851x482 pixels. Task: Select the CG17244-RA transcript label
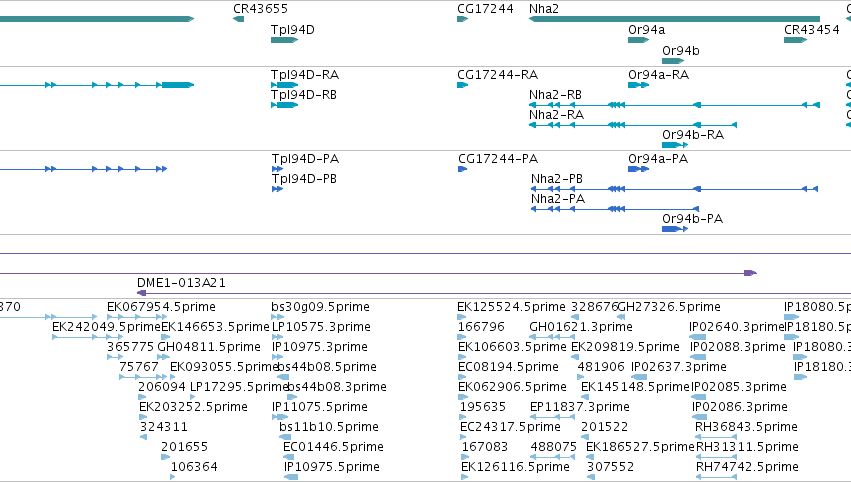[x=498, y=75]
